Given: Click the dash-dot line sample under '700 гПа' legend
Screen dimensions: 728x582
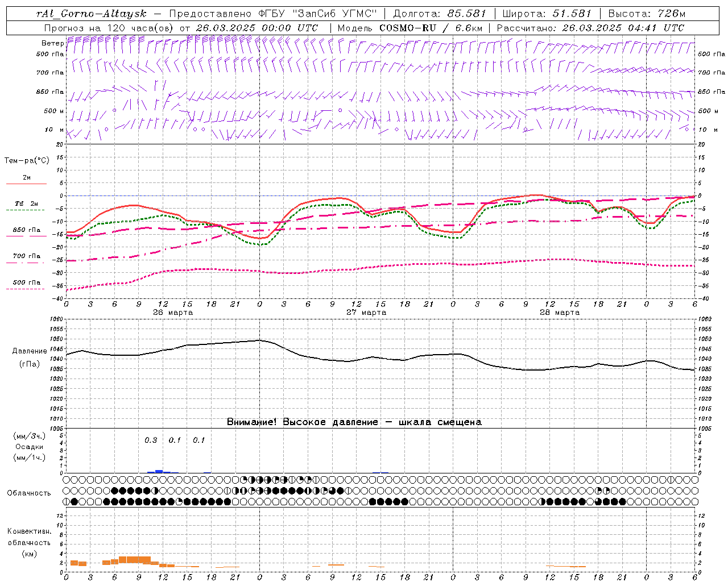Looking at the screenshot, I should pos(26,263).
